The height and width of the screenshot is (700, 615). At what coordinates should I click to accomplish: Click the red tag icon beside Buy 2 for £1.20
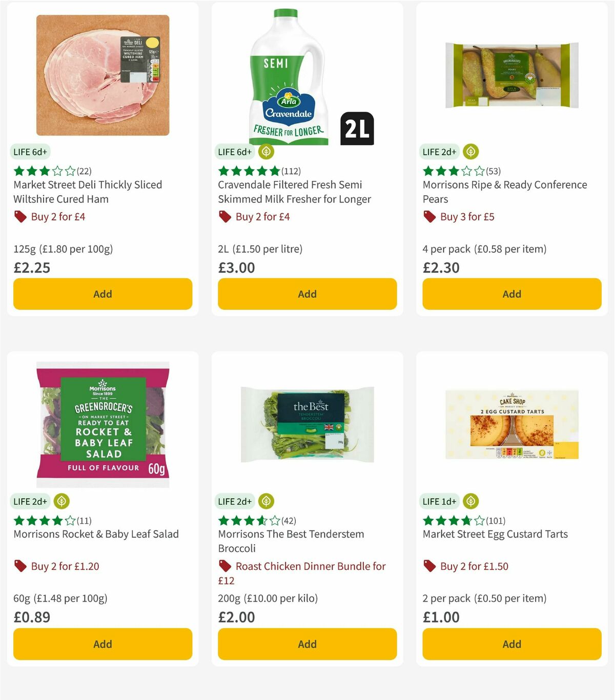(20, 566)
